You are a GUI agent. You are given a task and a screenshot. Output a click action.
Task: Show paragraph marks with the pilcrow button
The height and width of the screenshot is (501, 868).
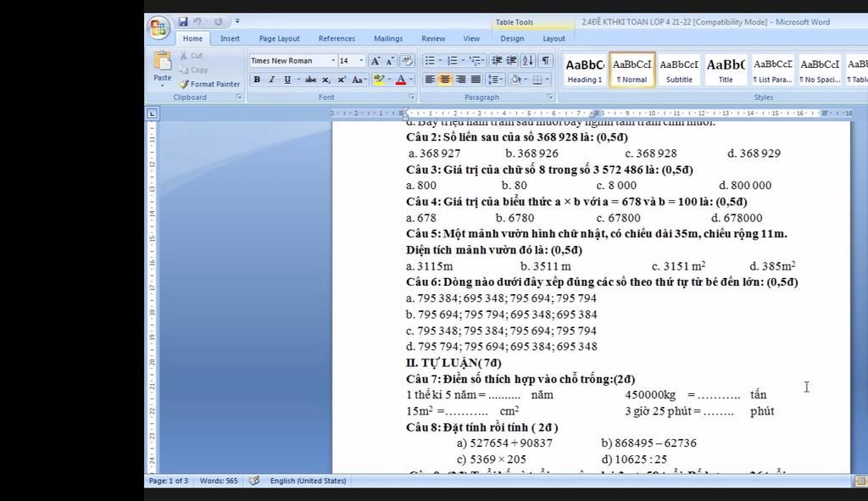pyautogui.click(x=545, y=60)
